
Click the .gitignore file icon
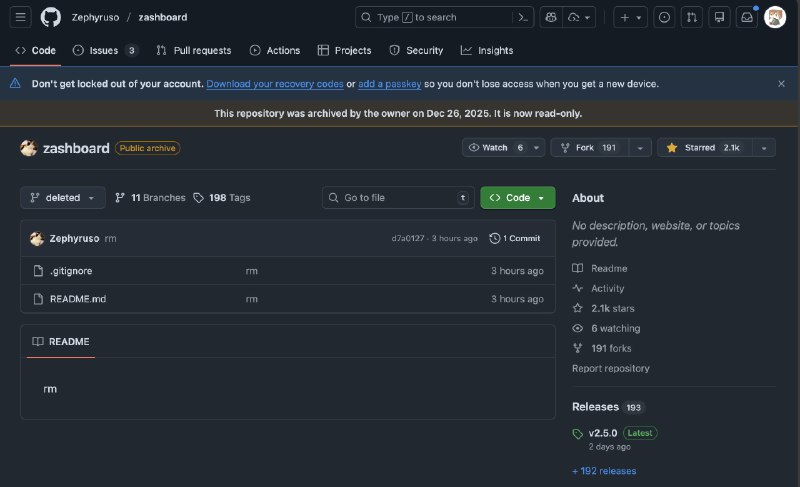pyautogui.click(x=38, y=271)
